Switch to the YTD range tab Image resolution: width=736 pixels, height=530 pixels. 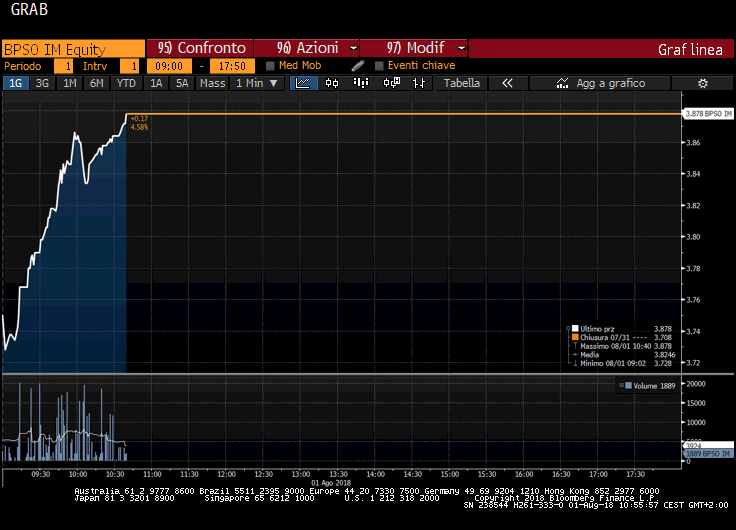tap(126, 83)
